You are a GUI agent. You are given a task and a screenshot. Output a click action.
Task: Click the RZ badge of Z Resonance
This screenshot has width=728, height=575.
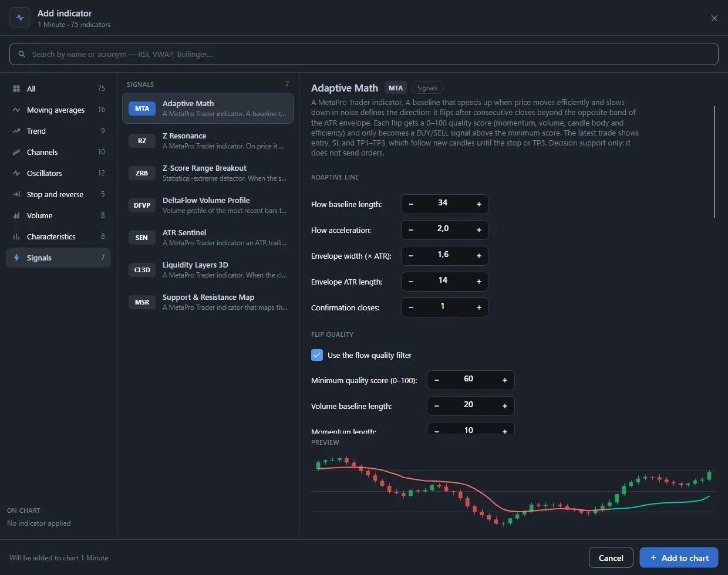(x=142, y=141)
